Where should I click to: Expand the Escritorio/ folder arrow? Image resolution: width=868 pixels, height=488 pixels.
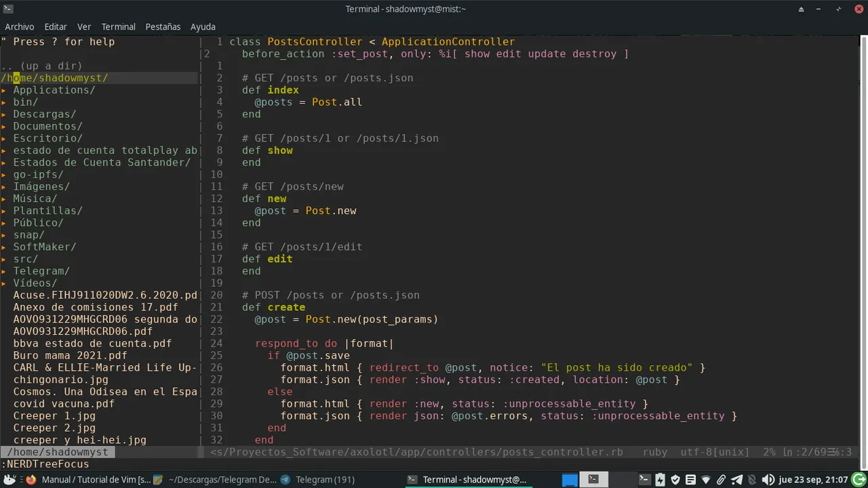[3, 138]
